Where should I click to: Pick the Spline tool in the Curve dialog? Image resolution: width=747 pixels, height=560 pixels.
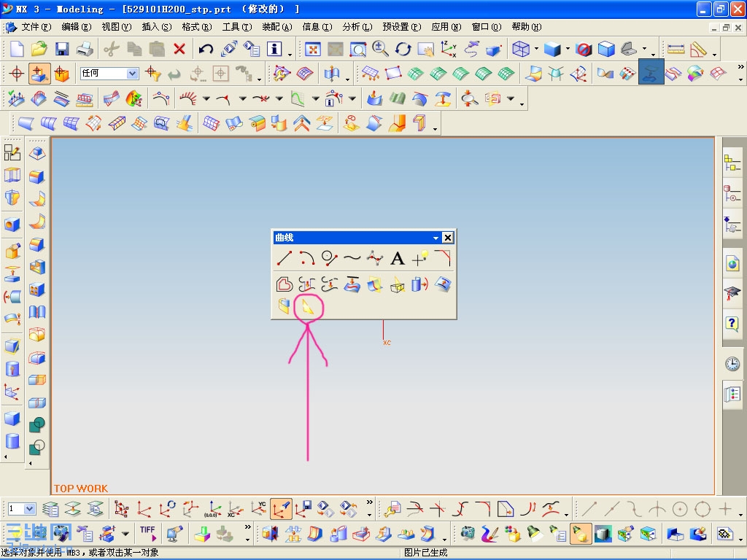point(352,258)
